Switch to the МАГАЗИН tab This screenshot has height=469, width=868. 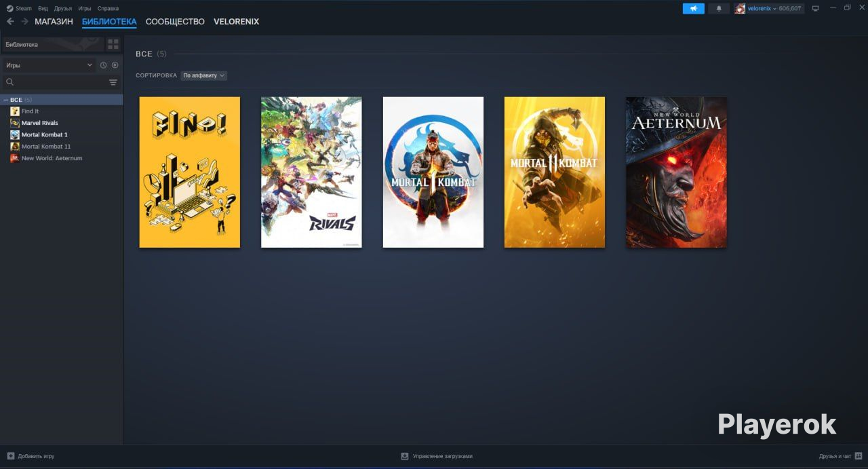tap(54, 22)
